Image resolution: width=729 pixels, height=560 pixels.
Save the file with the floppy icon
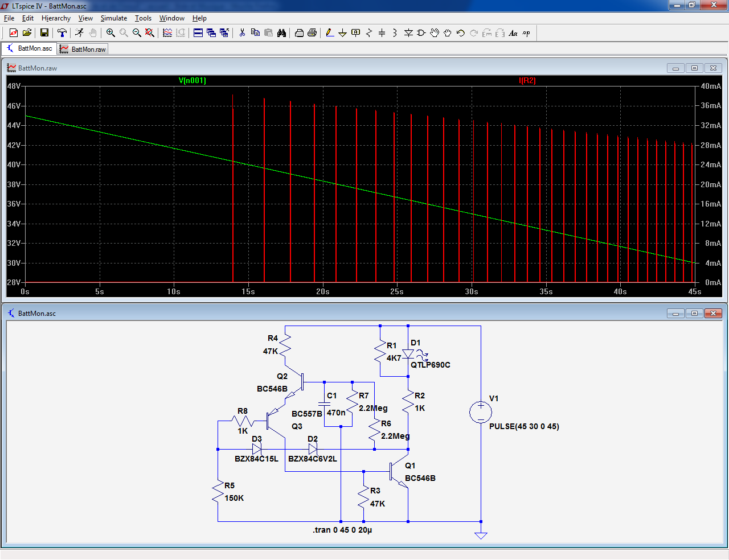tap(44, 33)
